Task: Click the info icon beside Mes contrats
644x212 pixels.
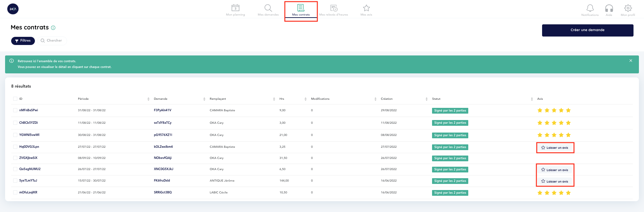Action: 53,28
